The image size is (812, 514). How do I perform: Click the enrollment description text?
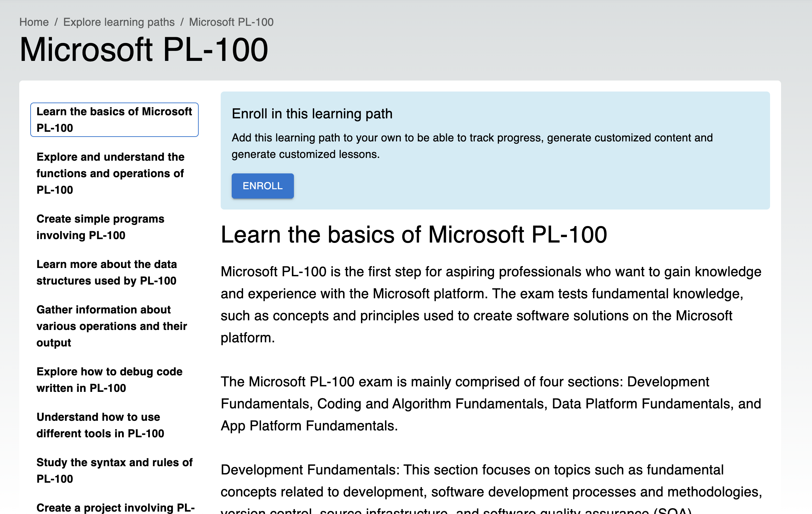(x=472, y=146)
